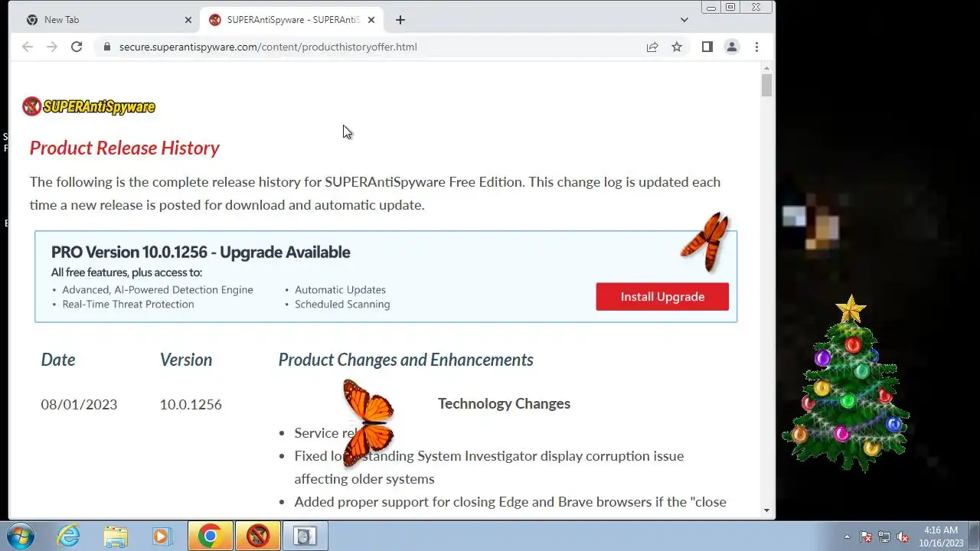
Task: Click the Product Release History heading
Action: tap(125, 148)
